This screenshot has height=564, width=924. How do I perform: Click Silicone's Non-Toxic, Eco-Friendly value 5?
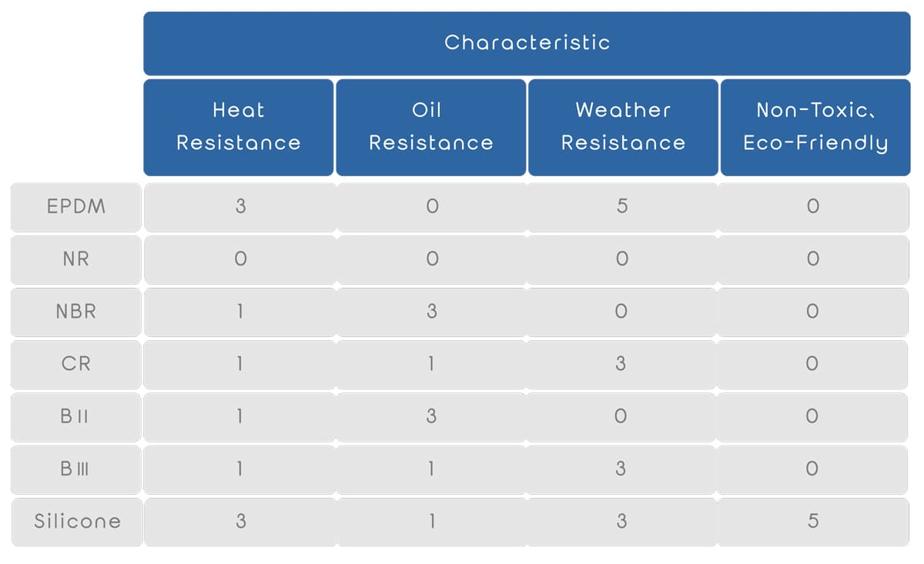click(x=813, y=521)
